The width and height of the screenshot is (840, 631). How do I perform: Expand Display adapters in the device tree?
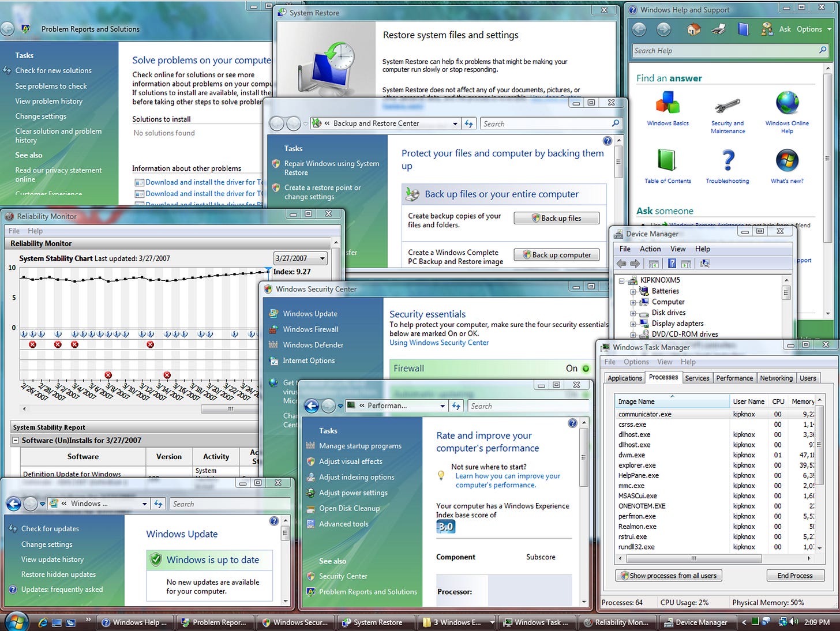click(632, 323)
